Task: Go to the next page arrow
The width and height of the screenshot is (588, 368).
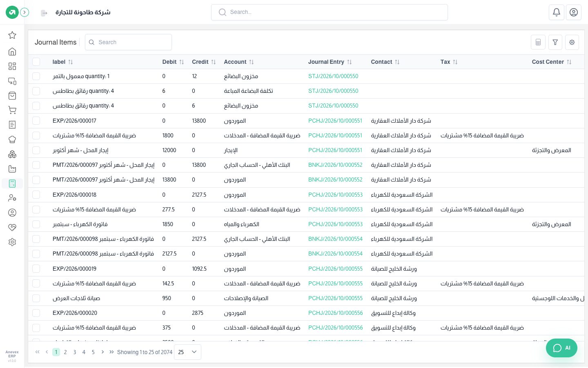Action: 102,352
